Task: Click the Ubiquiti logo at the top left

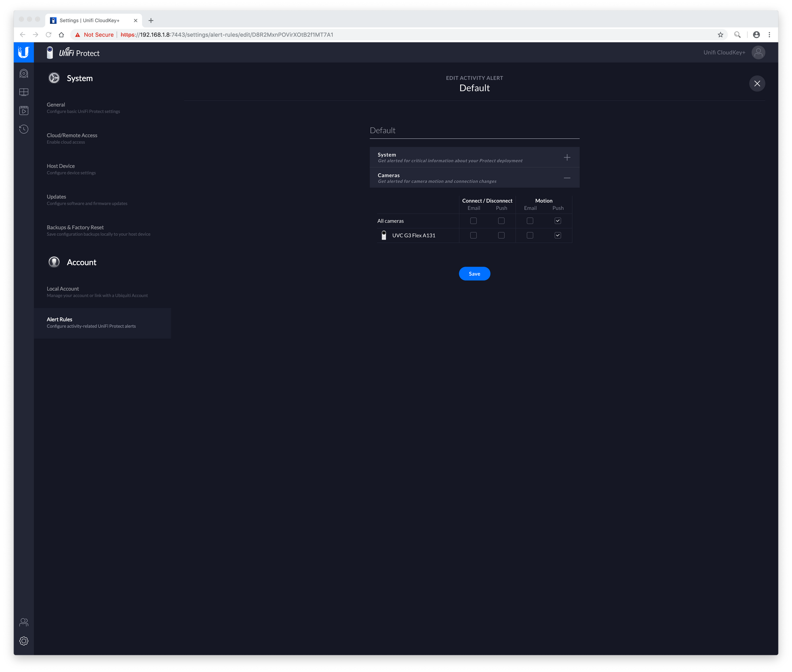Action: (x=24, y=52)
